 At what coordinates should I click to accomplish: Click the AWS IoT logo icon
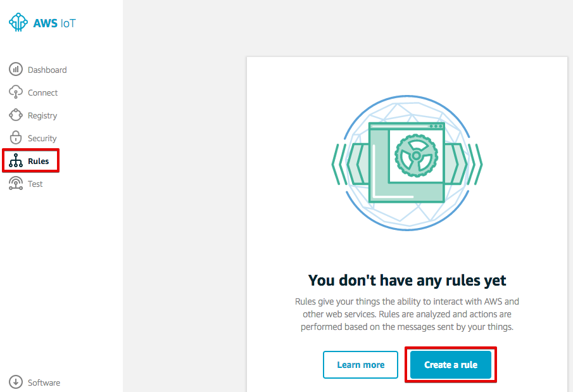[18, 22]
